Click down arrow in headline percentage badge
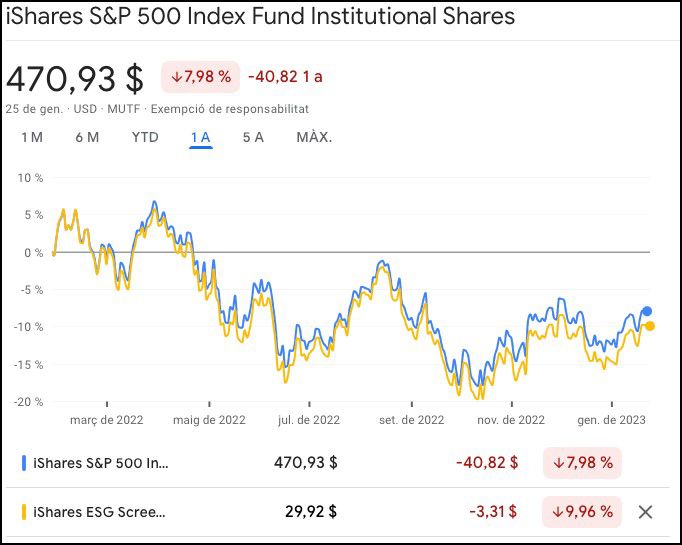 [x=177, y=76]
